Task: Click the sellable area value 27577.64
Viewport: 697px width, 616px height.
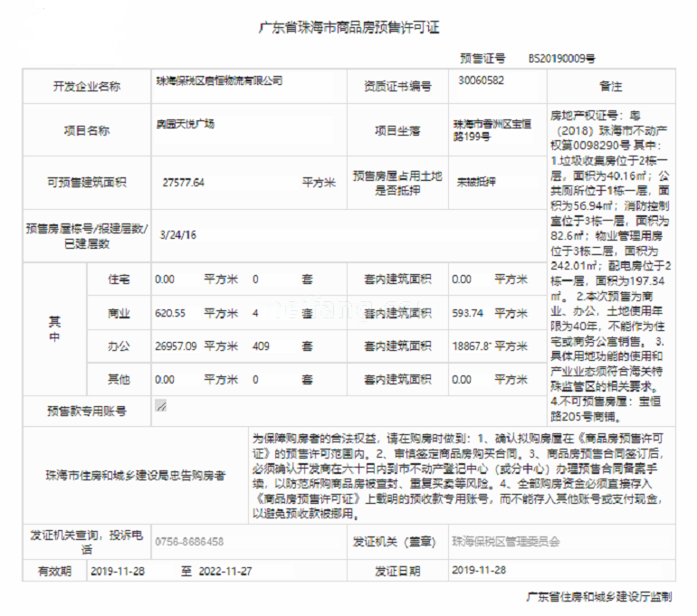Action: (x=184, y=182)
